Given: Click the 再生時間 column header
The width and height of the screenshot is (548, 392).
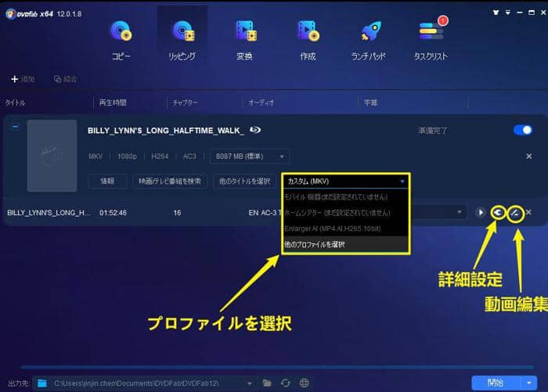Looking at the screenshot, I should (x=113, y=102).
